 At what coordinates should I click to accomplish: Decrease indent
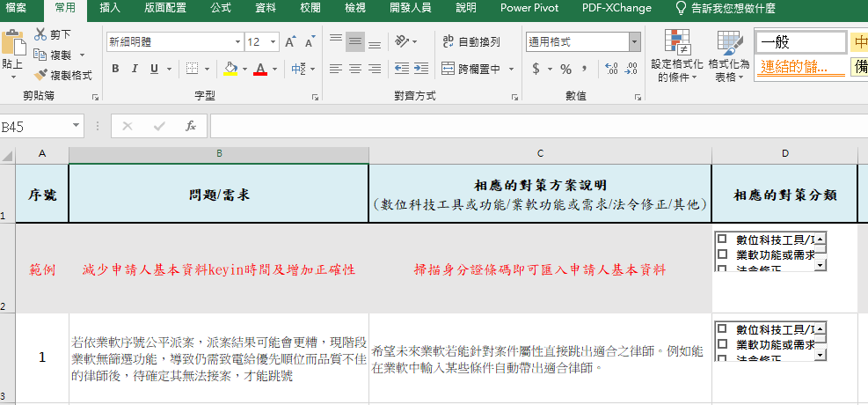pos(401,69)
